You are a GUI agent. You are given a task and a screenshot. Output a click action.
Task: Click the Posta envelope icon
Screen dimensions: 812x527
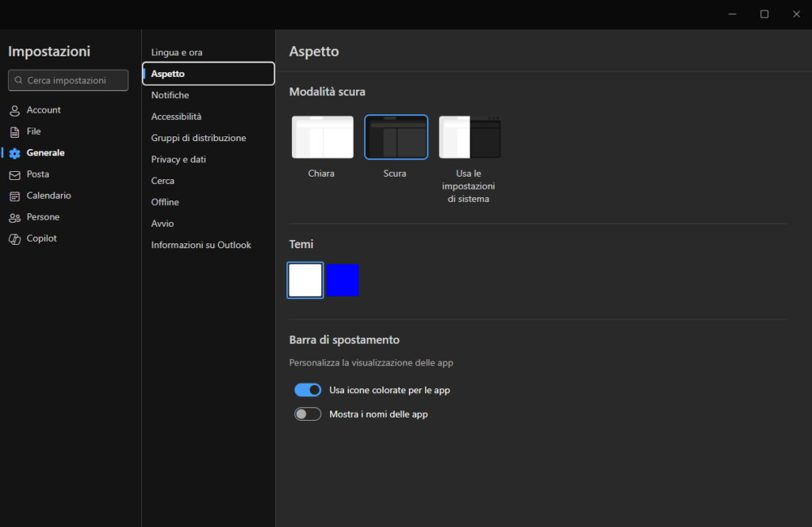(x=14, y=175)
